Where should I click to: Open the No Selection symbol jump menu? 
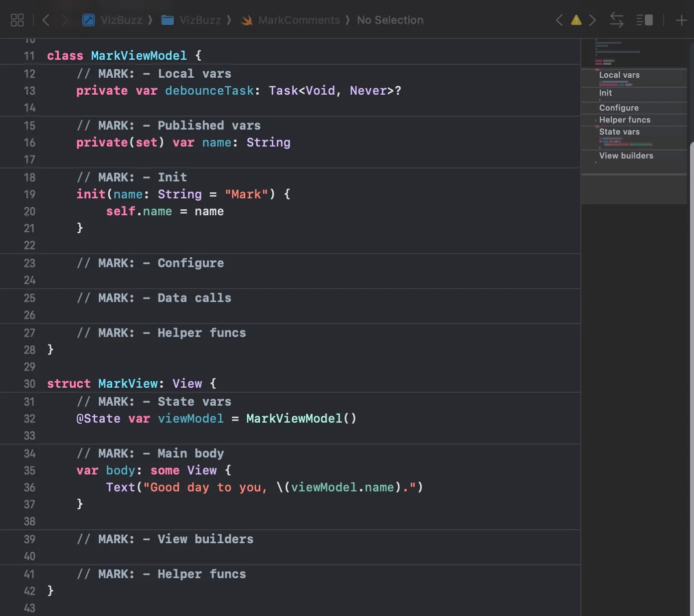click(390, 20)
